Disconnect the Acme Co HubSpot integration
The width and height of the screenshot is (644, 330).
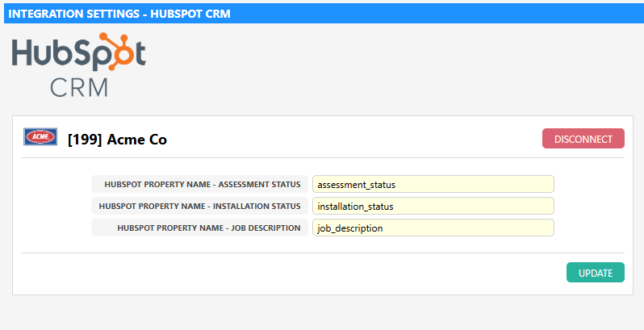[583, 139]
